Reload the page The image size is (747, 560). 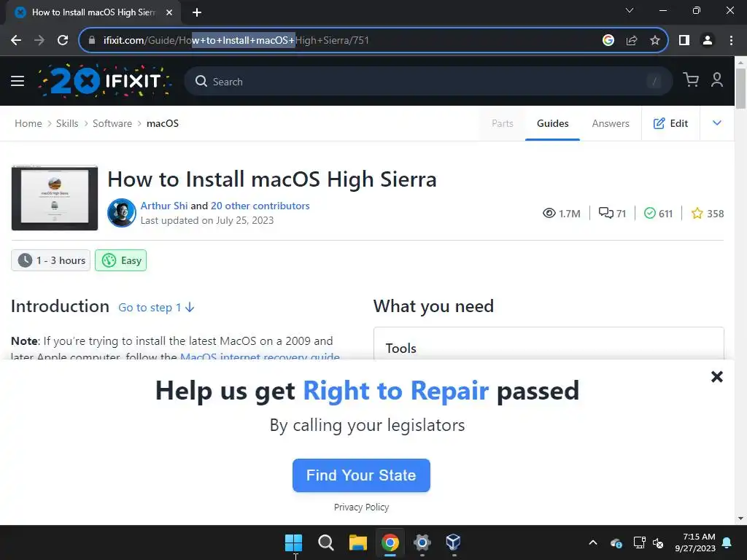63,41
